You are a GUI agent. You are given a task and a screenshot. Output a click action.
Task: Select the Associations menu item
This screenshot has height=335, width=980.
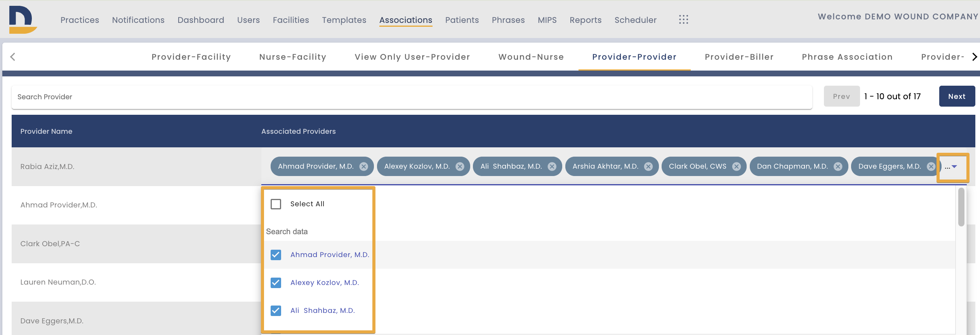tap(406, 20)
